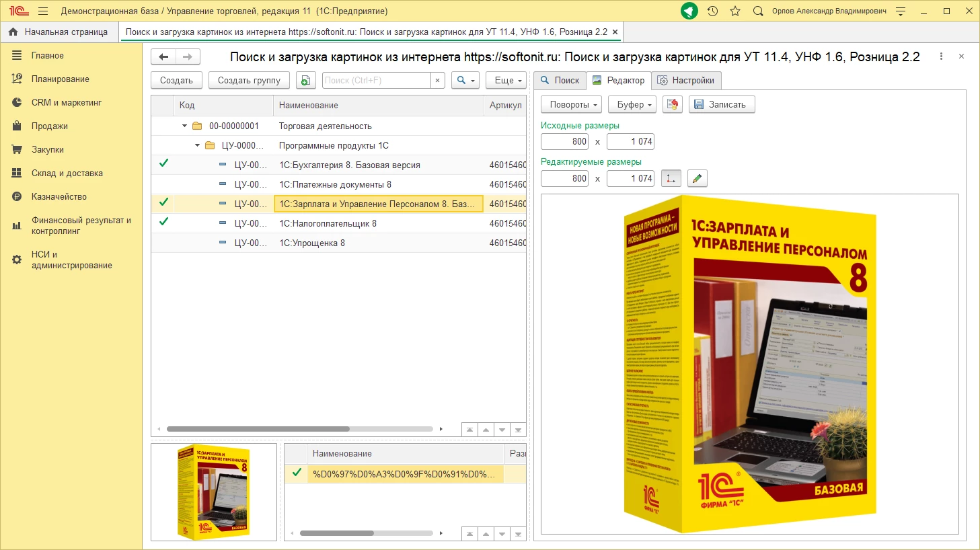Image resolution: width=980 pixels, height=550 pixels.
Task: Switch to the Настройки tab
Action: [686, 80]
